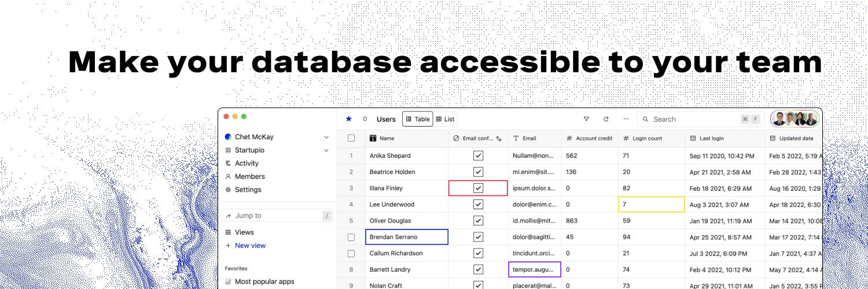Open the three-dot more options menu

[626, 119]
